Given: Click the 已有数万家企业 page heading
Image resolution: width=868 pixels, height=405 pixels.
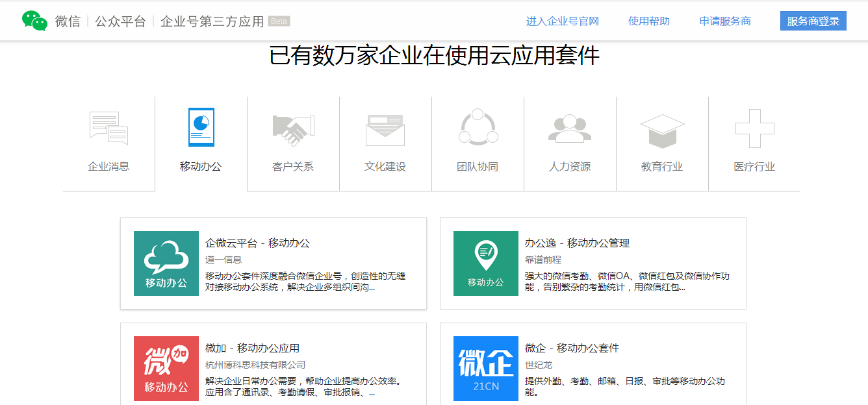Looking at the screenshot, I should point(434,56).
